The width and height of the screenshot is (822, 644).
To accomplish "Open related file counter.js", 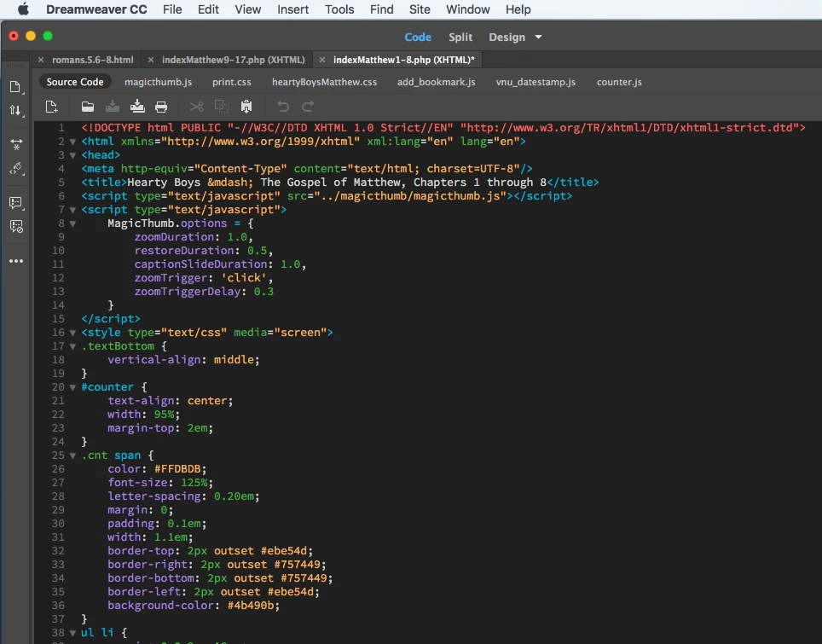I will pyautogui.click(x=619, y=82).
